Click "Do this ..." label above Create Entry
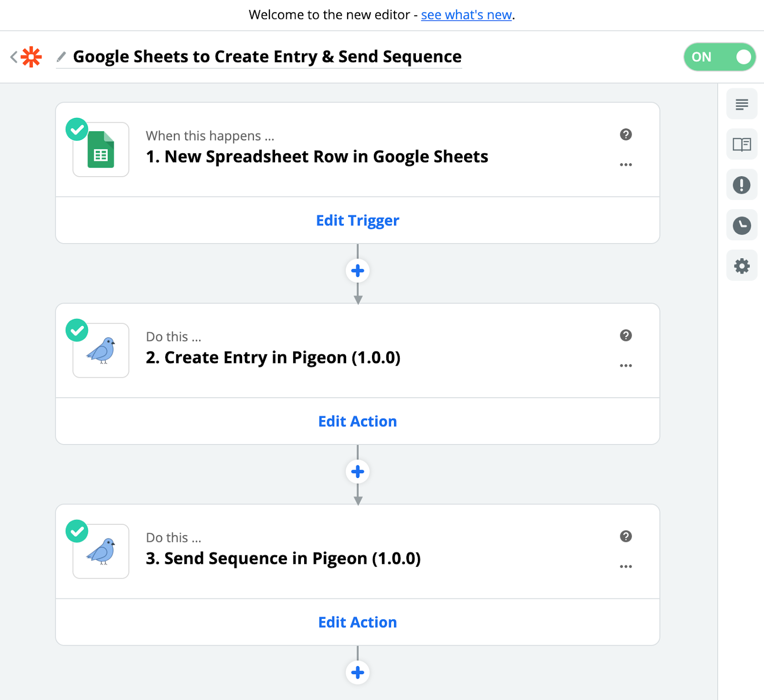 174,337
